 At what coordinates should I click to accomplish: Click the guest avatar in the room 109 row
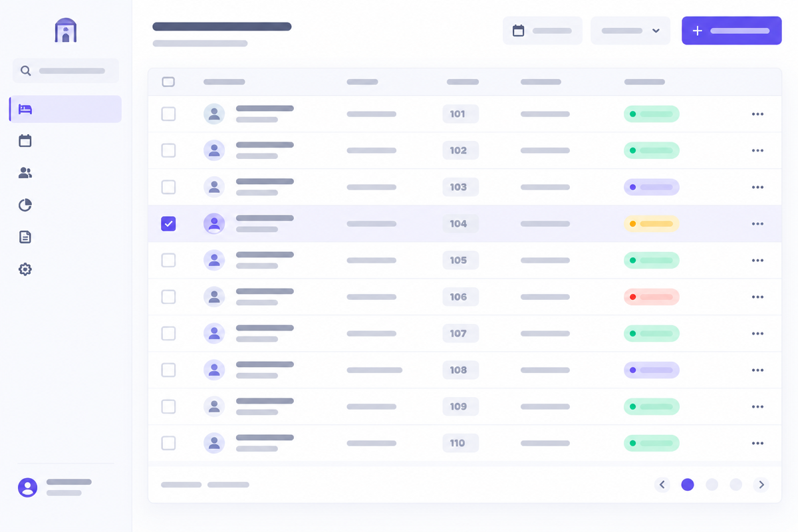[214, 406]
